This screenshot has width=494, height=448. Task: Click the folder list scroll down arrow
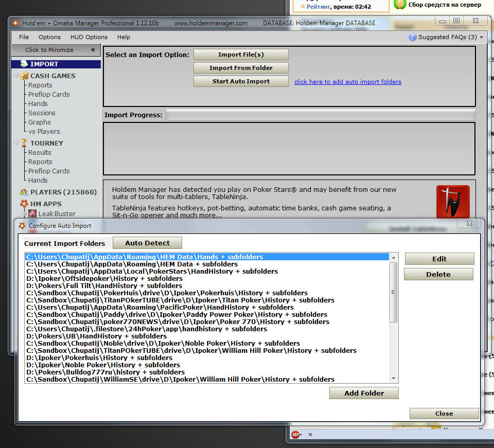pos(394,379)
